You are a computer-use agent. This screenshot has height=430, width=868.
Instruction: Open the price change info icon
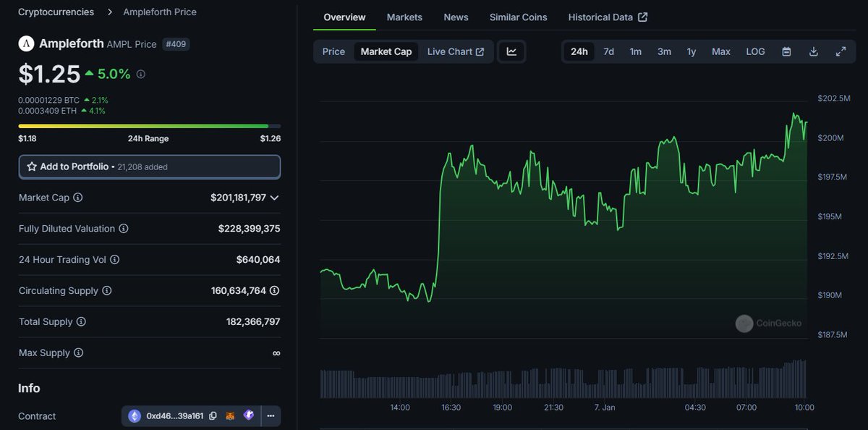(x=141, y=74)
